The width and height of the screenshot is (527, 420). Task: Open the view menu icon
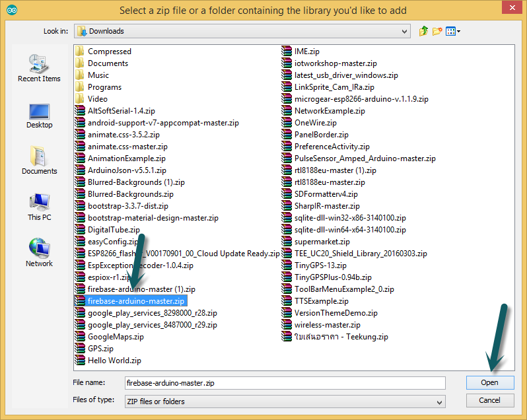point(452,31)
